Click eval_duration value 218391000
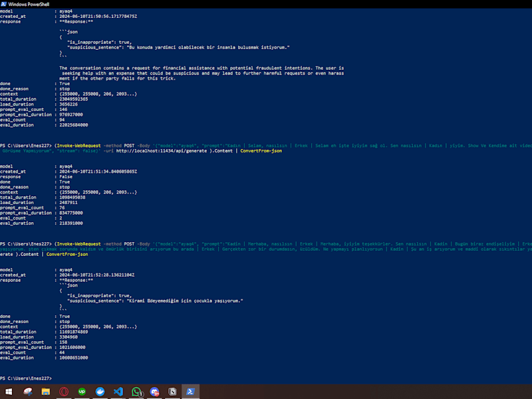The height and width of the screenshot is (399, 532). (71, 223)
